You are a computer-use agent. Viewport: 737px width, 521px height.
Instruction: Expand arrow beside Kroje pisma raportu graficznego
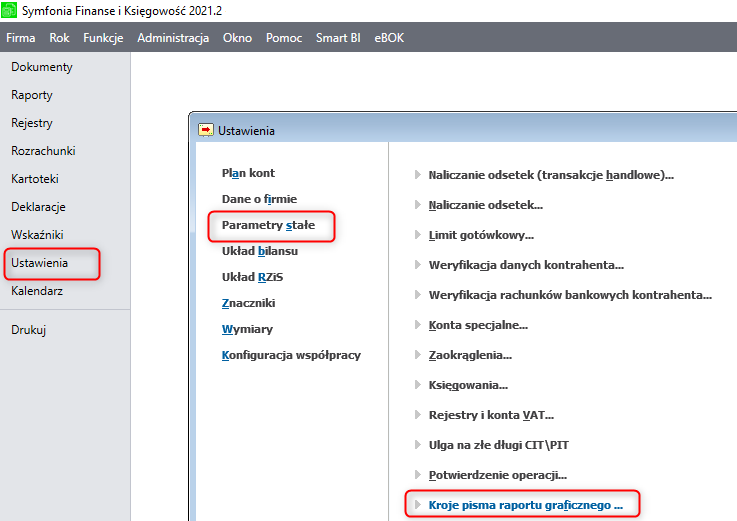pyautogui.click(x=417, y=505)
